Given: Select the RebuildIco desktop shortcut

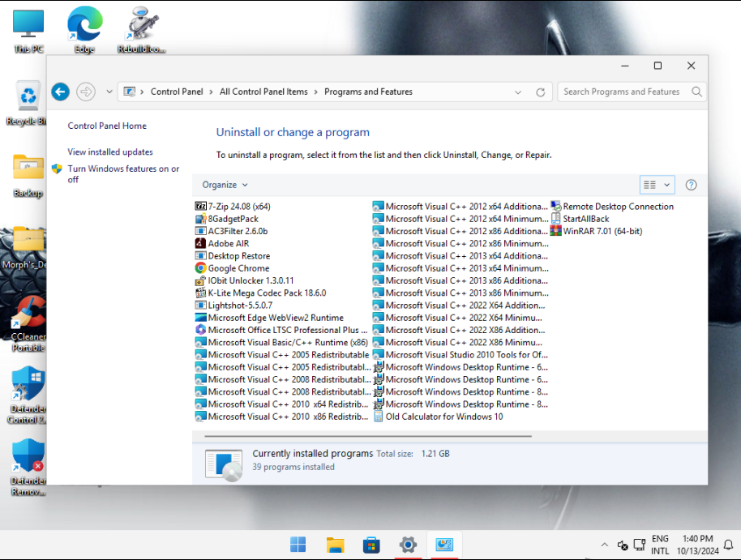Looking at the screenshot, I should tap(141, 30).
